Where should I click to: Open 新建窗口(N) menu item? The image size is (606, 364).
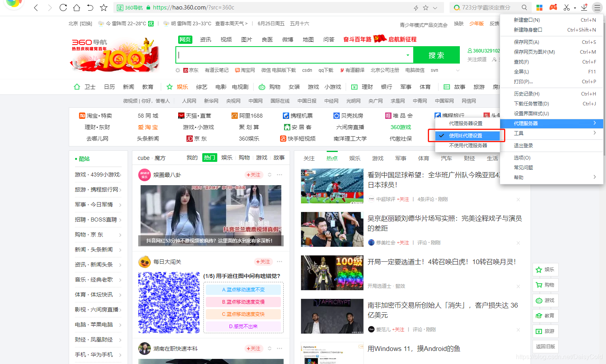click(551, 20)
